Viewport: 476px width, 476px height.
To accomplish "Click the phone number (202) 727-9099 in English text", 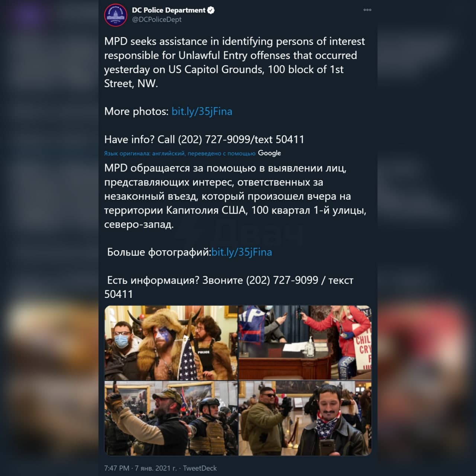I will (214, 139).
